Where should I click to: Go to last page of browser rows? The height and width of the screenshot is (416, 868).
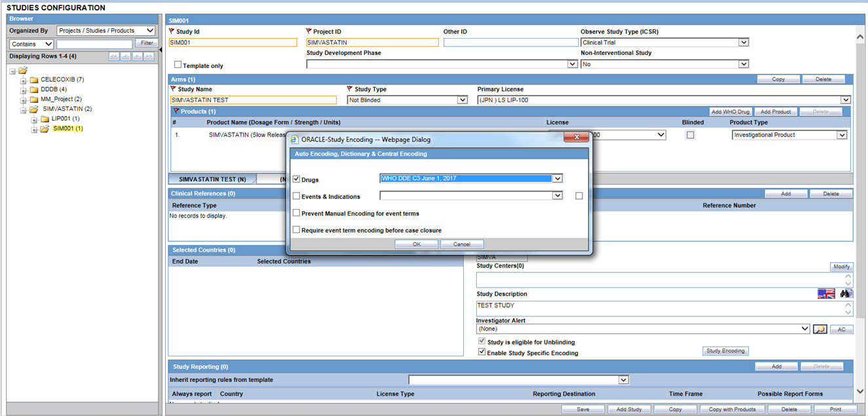coord(149,57)
